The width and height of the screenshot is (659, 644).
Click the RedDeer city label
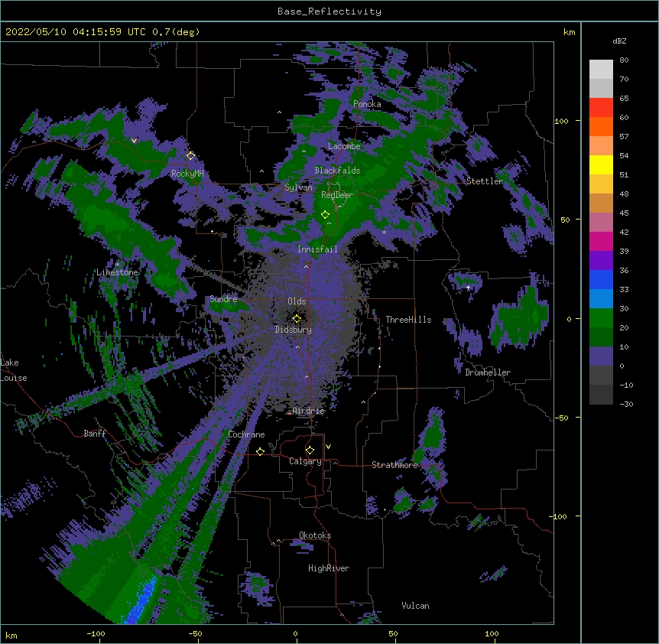click(337, 195)
